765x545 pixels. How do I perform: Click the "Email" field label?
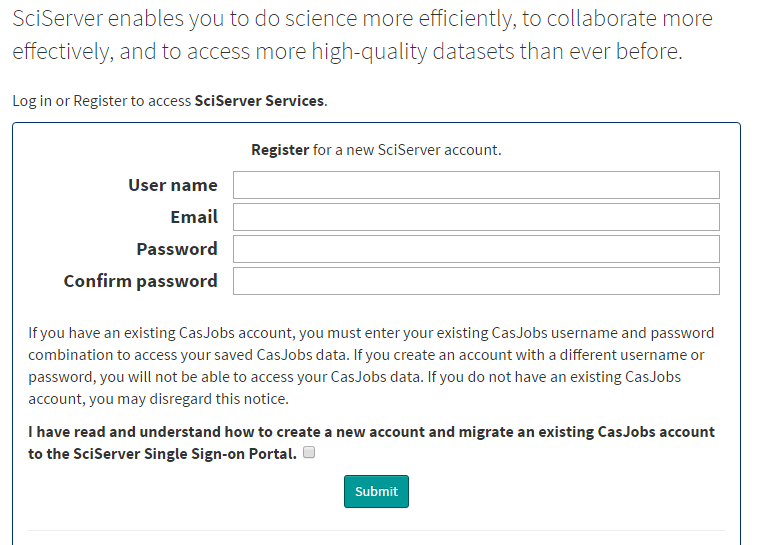click(194, 217)
